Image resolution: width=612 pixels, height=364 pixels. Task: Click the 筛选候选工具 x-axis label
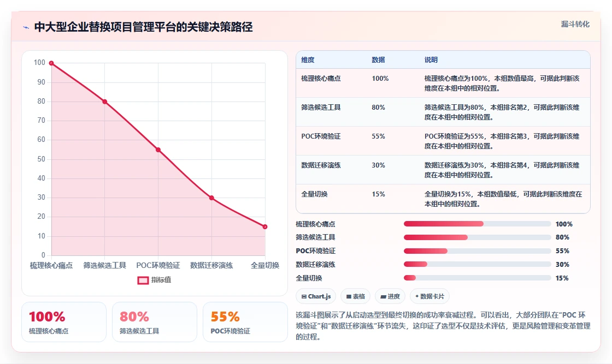104,265
